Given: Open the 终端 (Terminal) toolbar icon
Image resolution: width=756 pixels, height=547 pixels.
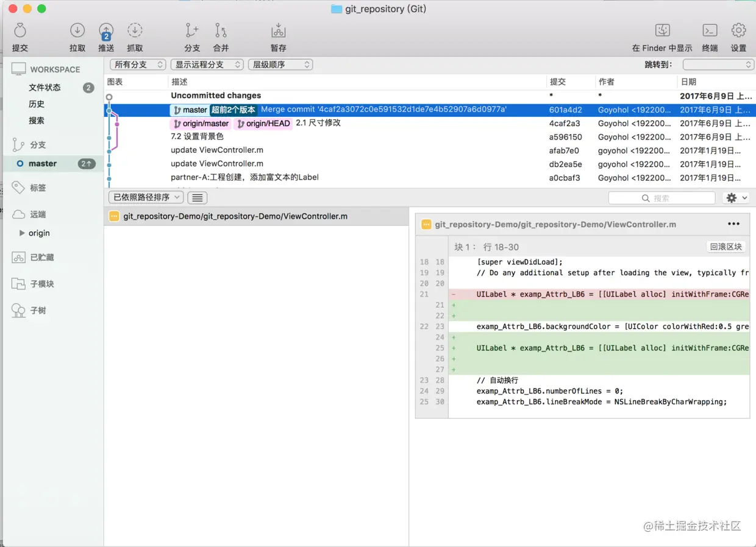Looking at the screenshot, I should click(x=710, y=30).
